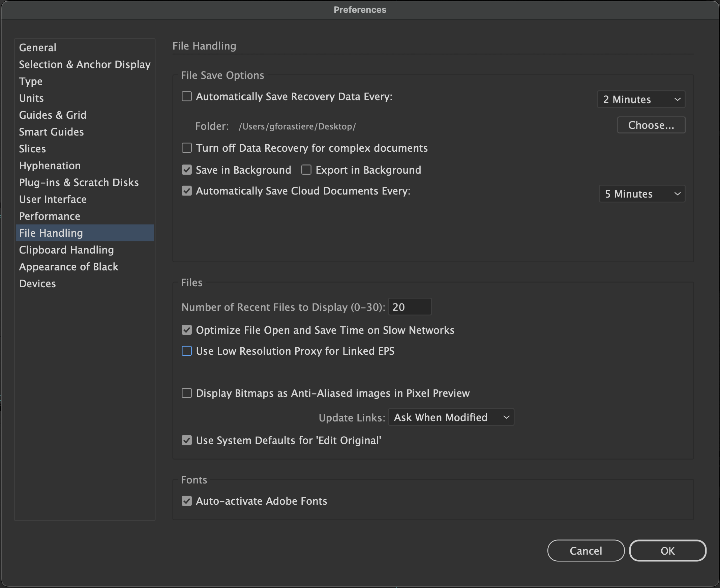Enable Automatically Save Recovery Data Every
Viewport: 720px width, 588px height.
coord(187,96)
